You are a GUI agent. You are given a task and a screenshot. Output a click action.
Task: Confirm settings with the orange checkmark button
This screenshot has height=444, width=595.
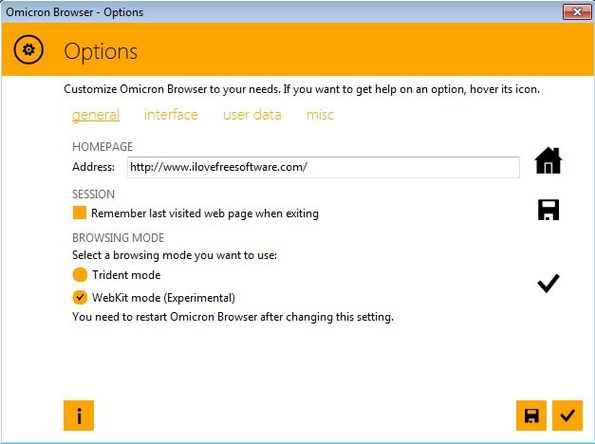[x=567, y=416]
